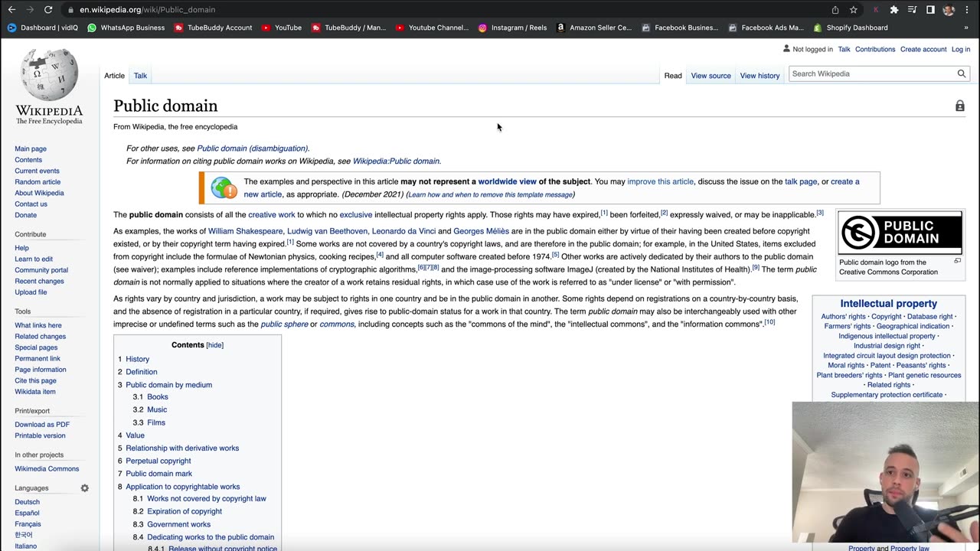Open the Instagram / Reels bookmark
The width and height of the screenshot is (980, 551).
click(513, 28)
